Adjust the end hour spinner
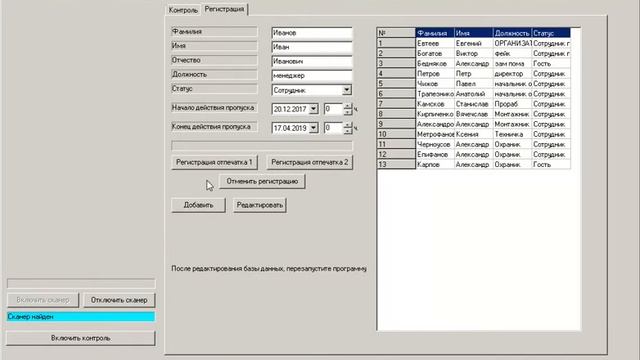The height and width of the screenshot is (360, 640). pyautogui.click(x=348, y=128)
